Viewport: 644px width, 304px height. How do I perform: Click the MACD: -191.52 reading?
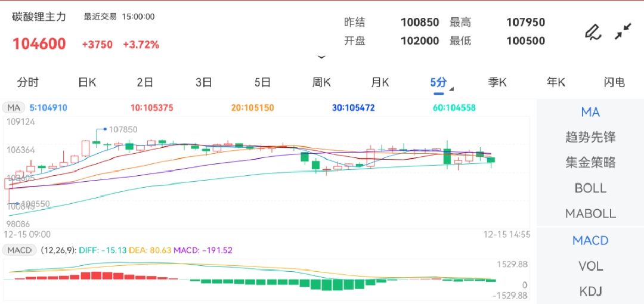click(203, 250)
